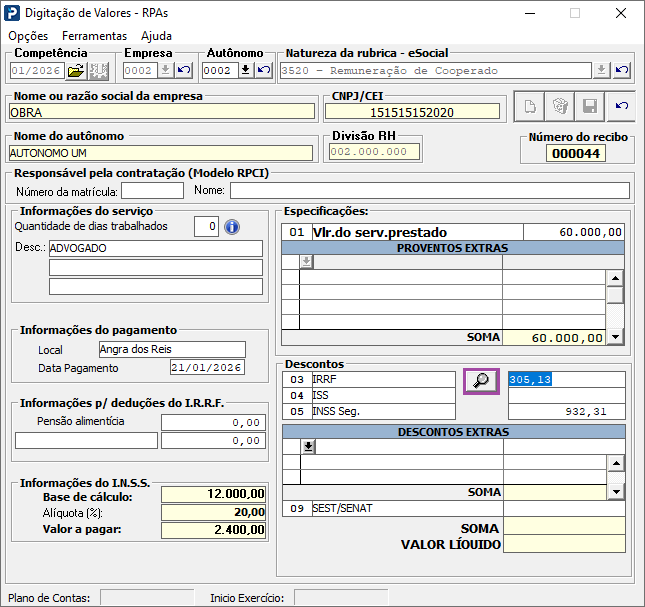
Task: Click the Número da matrícula input field
Action: 152,191
